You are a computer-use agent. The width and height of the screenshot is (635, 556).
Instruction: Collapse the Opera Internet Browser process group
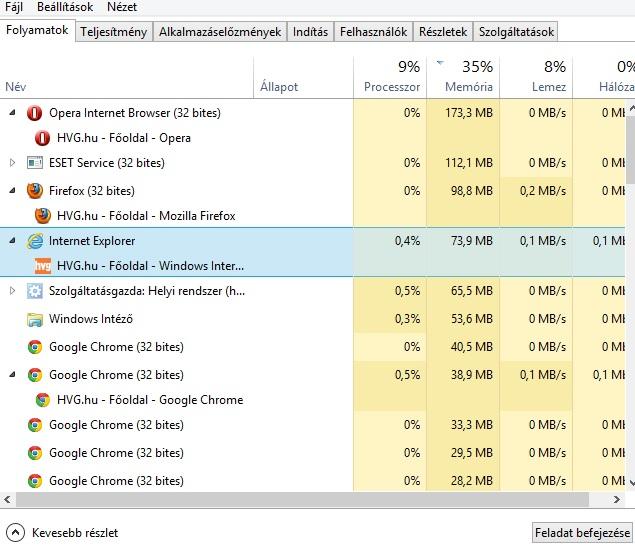click(13, 113)
